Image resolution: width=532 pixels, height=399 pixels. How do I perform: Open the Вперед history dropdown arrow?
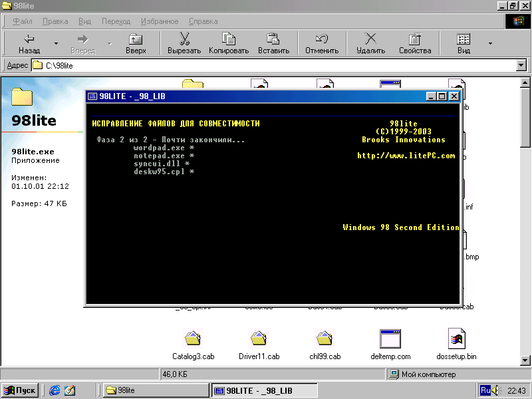pos(110,43)
